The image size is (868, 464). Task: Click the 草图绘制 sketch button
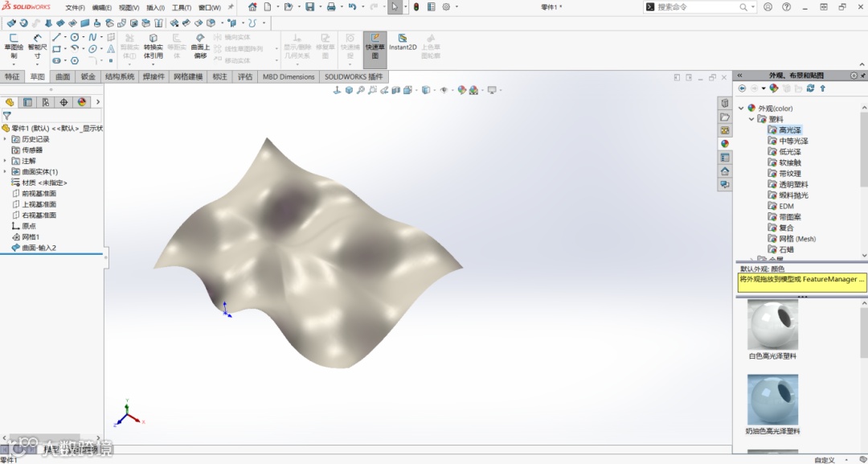click(x=14, y=45)
